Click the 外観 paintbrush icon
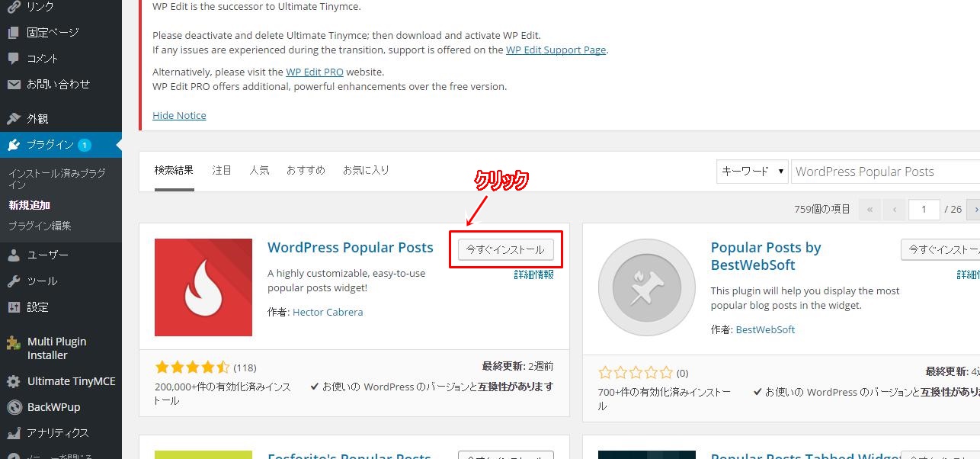This screenshot has width=980, height=459. point(14,119)
